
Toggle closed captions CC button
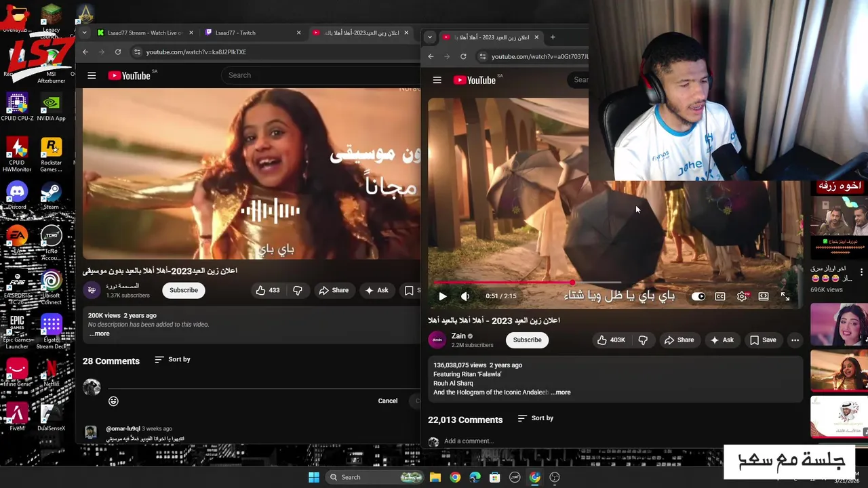720,296
